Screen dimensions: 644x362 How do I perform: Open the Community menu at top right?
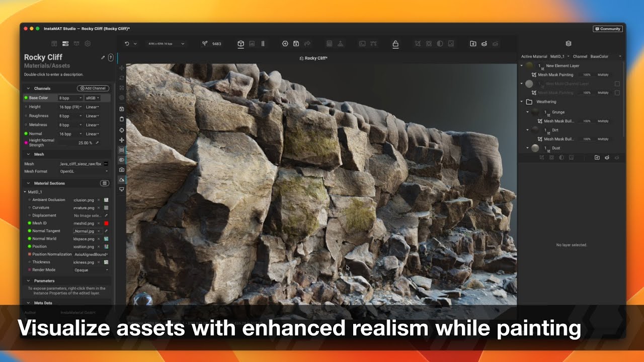click(x=608, y=29)
